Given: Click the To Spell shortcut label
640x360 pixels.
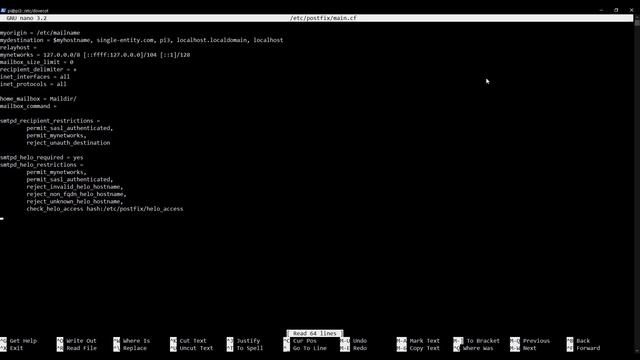Looking at the screenshot, I should 249,348.
